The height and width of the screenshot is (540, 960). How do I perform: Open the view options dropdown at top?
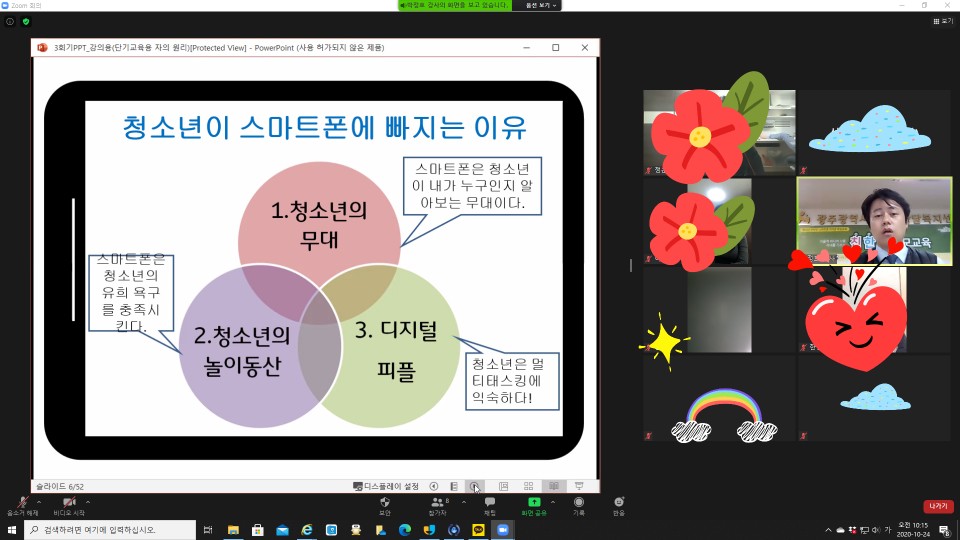coord(539,5)
